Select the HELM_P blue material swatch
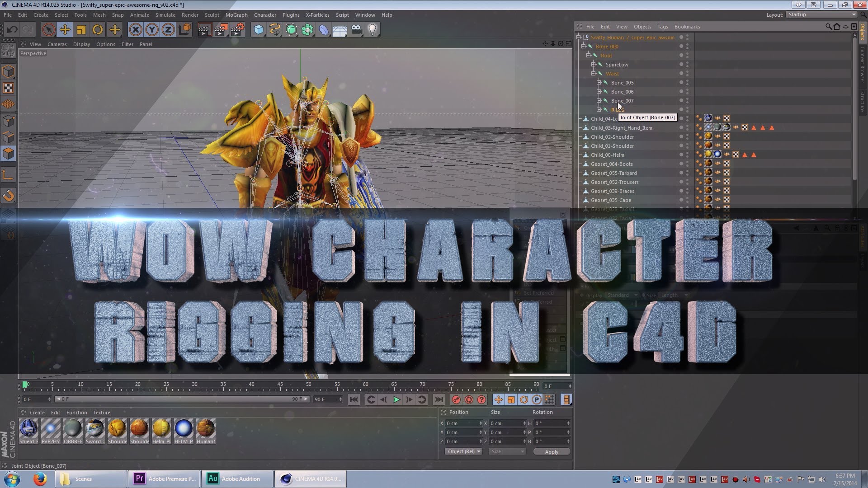 tap(184, 428)
